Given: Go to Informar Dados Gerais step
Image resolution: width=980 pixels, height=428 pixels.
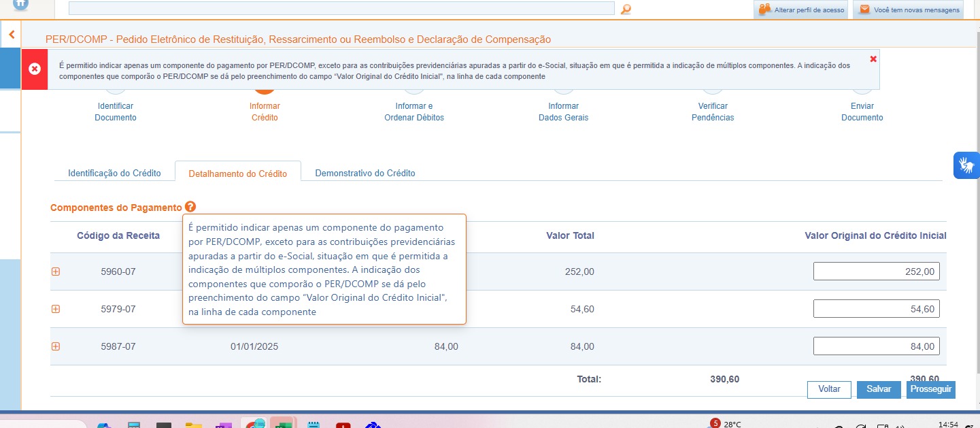Looking at the screenshot, I should [563, 112].
